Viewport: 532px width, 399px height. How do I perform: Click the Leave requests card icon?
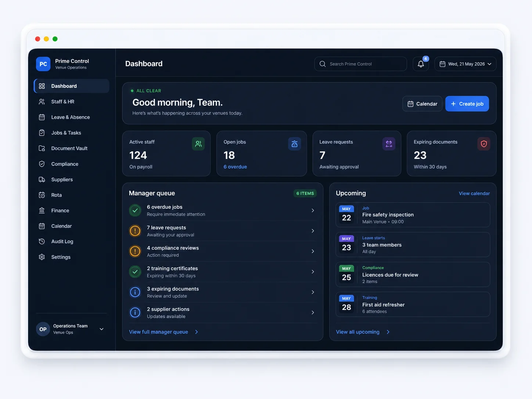389,144
